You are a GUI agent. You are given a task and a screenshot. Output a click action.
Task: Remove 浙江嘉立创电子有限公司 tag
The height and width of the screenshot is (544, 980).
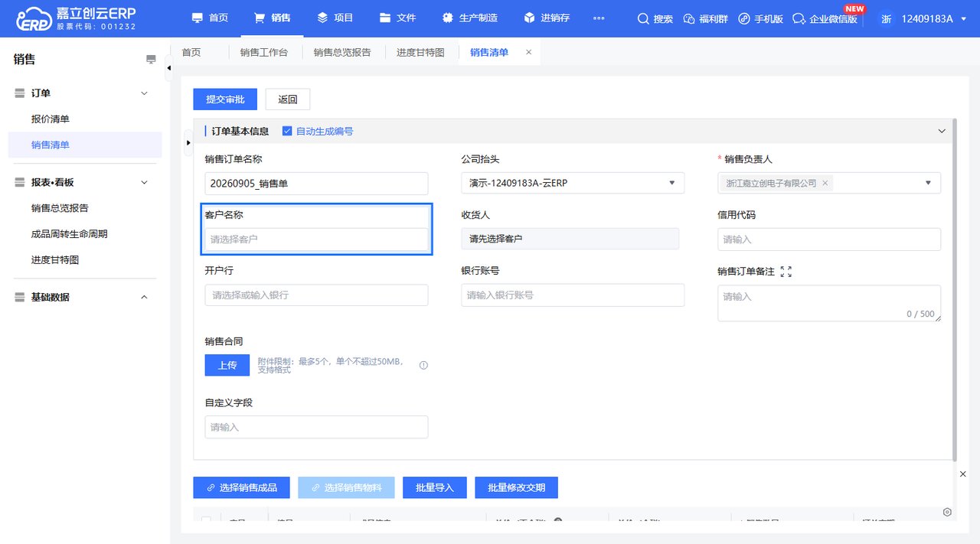pyautogui.click(x=825, y=184)
